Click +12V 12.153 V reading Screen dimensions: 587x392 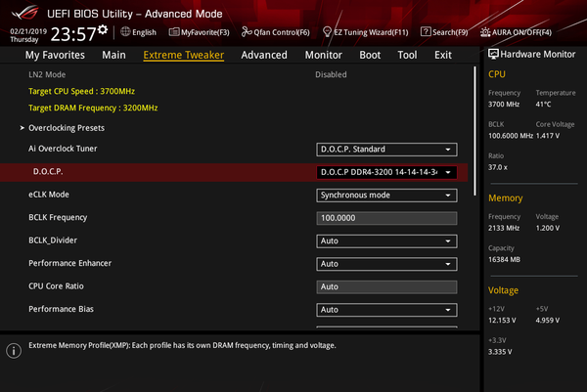tap(502, 321)
